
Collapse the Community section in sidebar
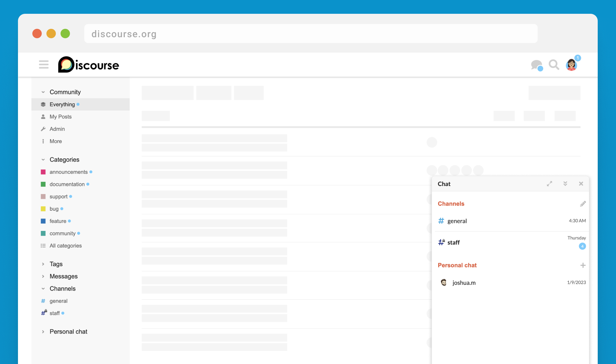(x=43, y=92)
